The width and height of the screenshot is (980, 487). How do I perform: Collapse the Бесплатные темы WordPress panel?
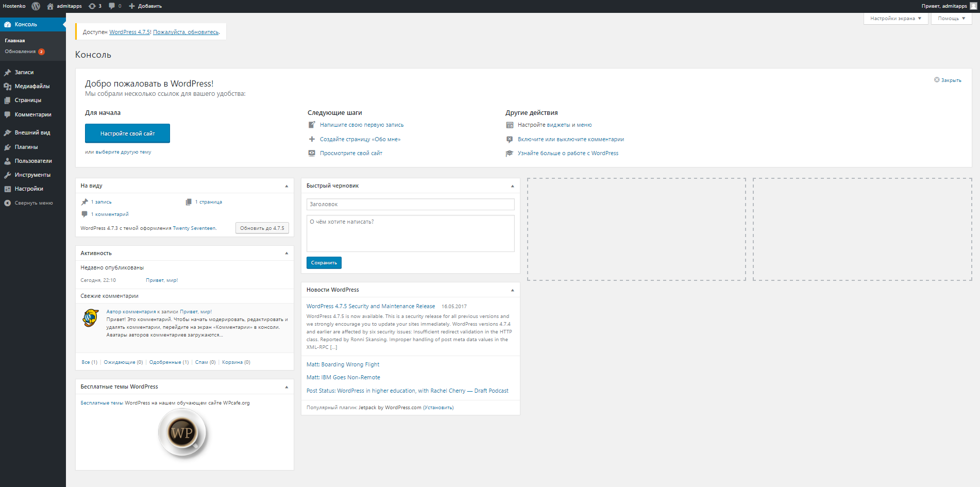[x=287, y=387]
